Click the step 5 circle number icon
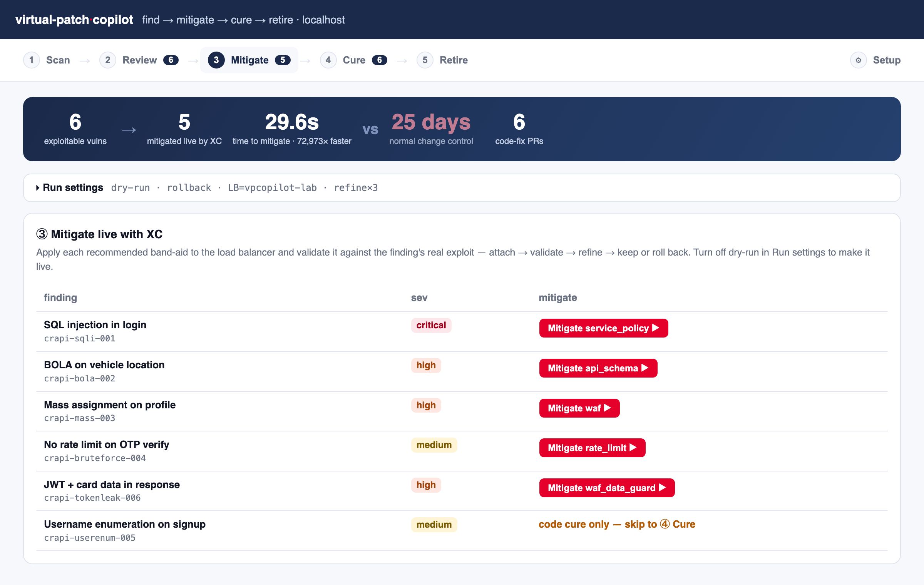 click(425, 60)
